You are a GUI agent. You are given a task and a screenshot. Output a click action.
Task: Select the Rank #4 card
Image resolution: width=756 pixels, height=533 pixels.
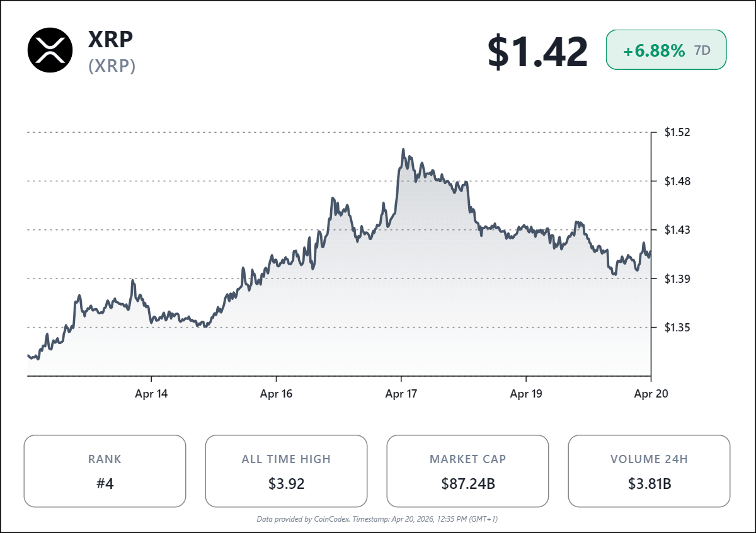point(105,471)
